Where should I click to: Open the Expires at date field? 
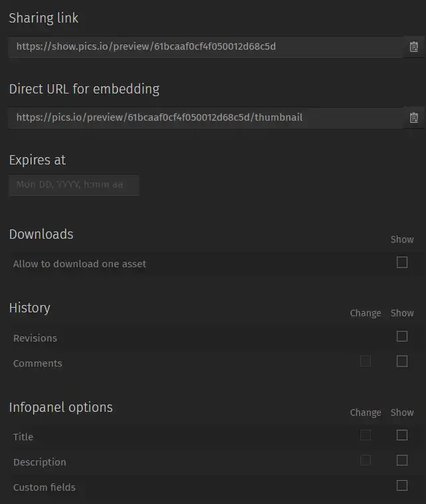point(74,185)
